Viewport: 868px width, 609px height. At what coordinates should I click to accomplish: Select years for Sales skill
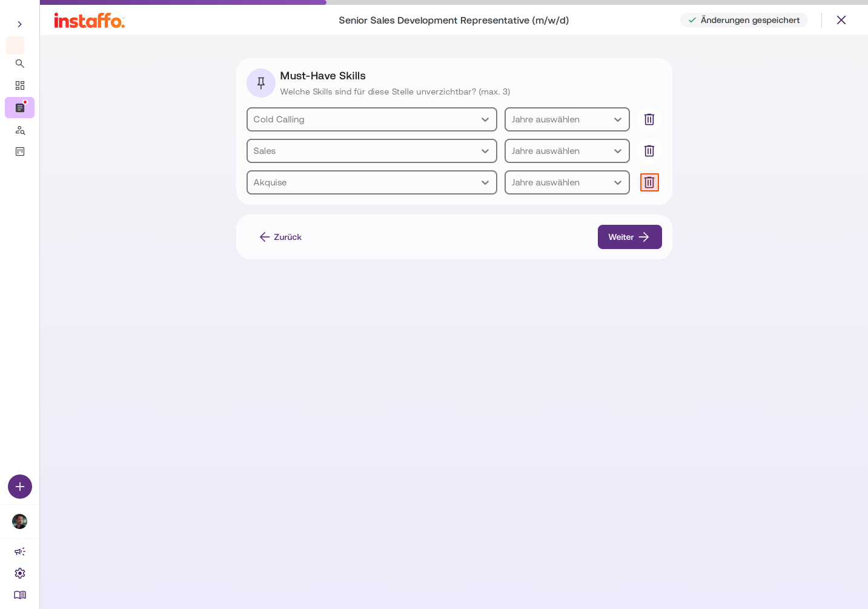pos(567,151)
